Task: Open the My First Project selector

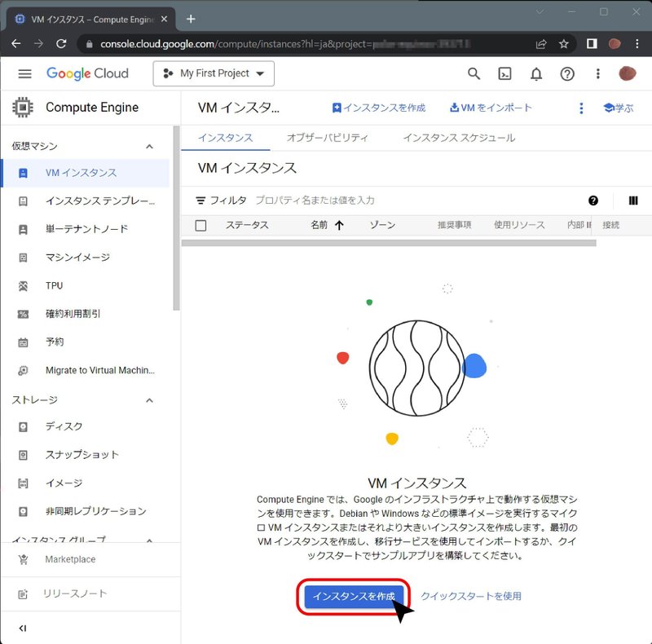Action: click(x=214, y=73)
